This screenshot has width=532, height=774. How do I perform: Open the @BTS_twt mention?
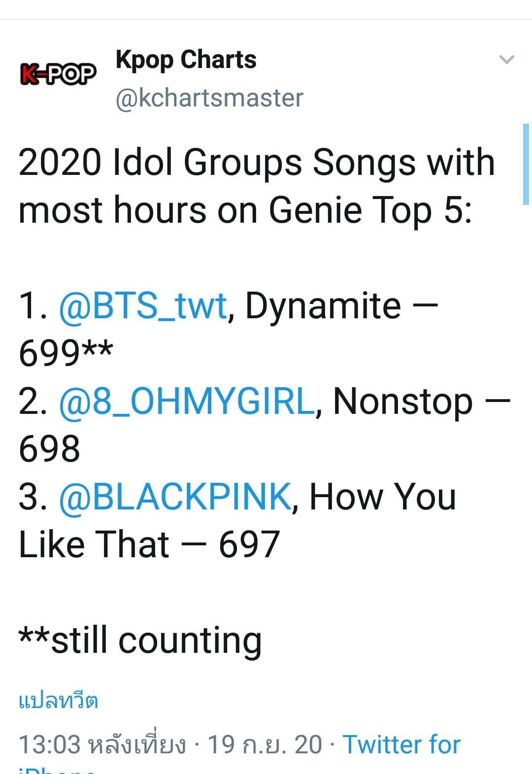(x=142, y=305)
